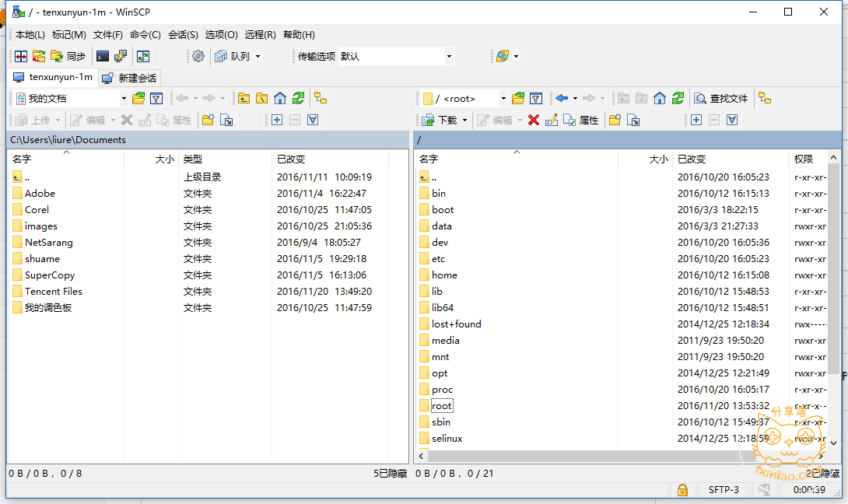Toggle local panel directory tree view
848x504 pixels.
click(x=320, y=98)
